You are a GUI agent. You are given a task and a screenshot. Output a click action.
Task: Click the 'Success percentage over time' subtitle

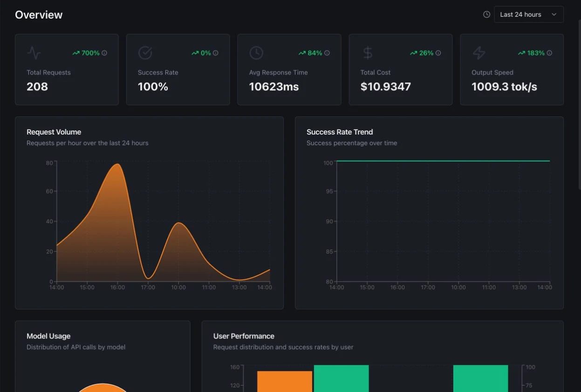pos(352,143)
